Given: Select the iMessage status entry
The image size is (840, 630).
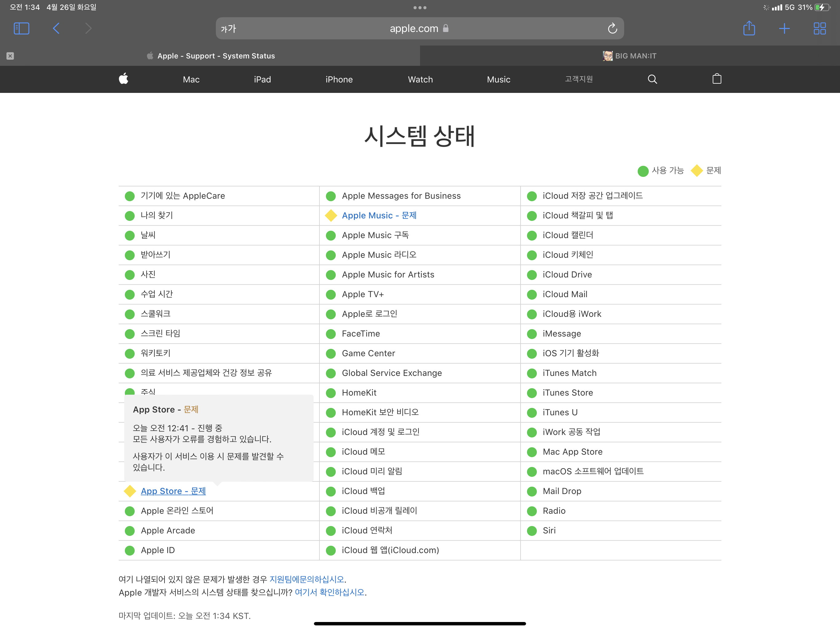Looking at the screenshot, I should coord(621,334).
